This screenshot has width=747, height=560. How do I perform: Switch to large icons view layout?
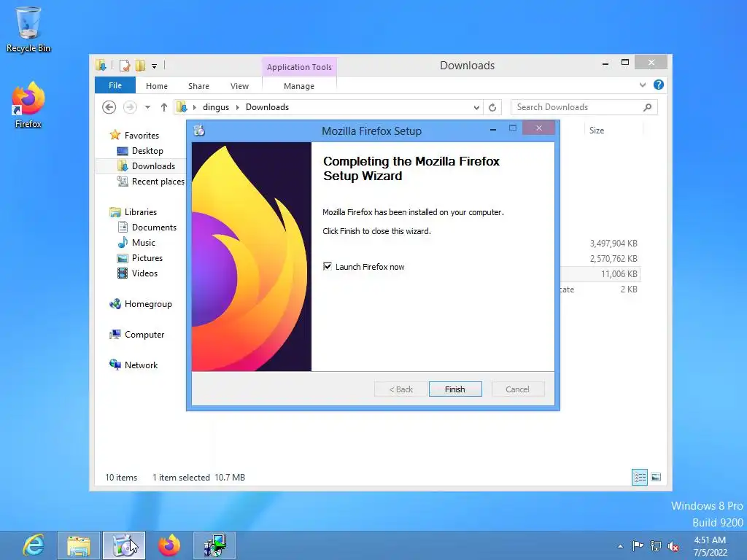pos(656,477)
